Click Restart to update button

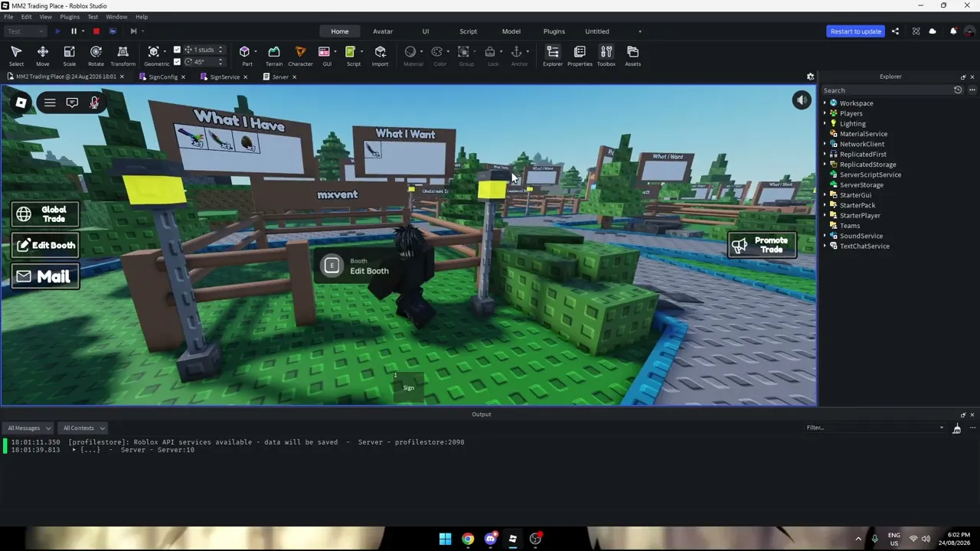[856, 31]
